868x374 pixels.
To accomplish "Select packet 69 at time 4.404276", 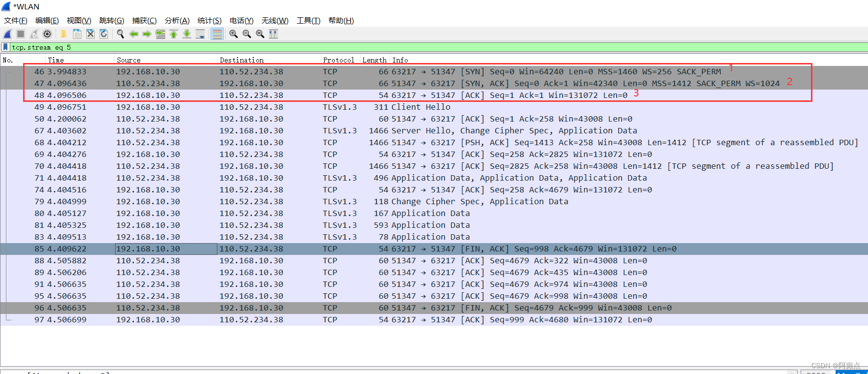I will pyautogui.click(x=434, y=155).
